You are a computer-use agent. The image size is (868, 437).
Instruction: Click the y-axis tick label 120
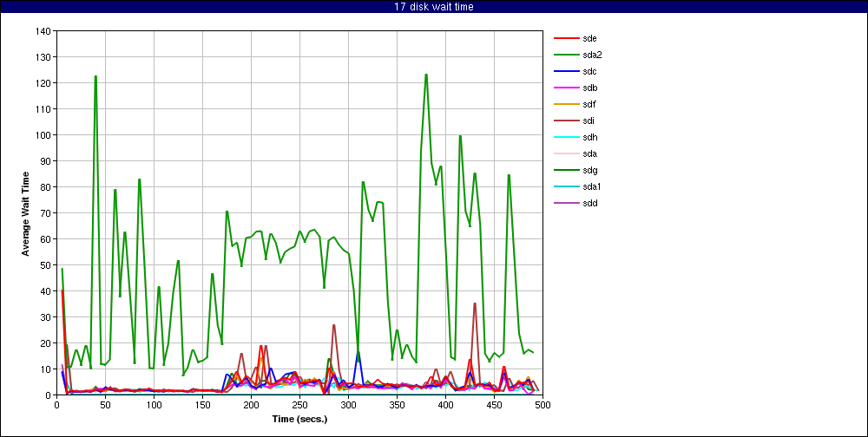(x=45, y=83)
